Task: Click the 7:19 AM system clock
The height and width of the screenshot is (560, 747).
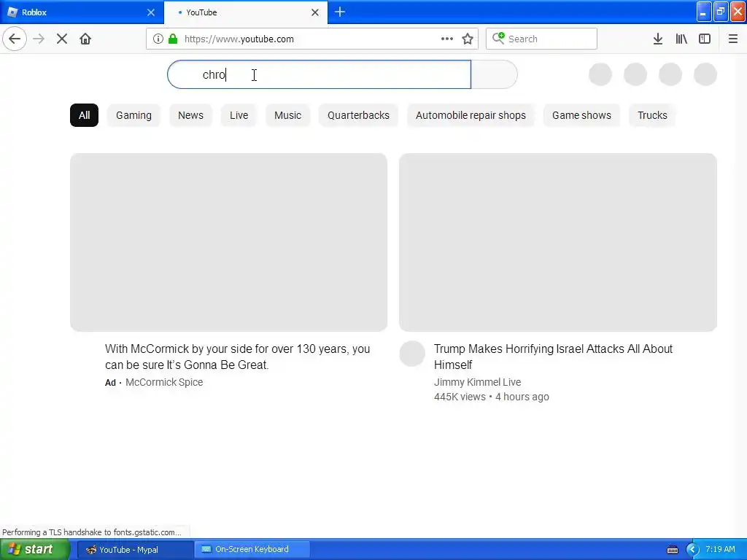Action: [720, 550]
